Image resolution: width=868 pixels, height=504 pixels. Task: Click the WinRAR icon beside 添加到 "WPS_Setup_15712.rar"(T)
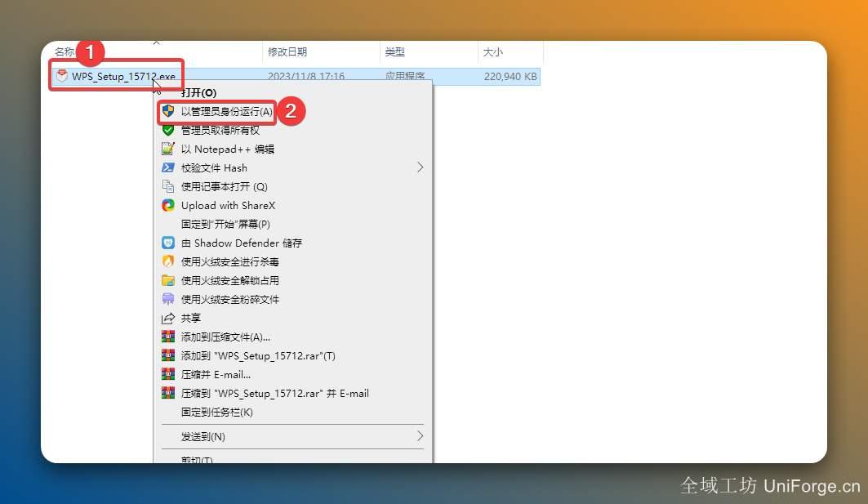168,355
